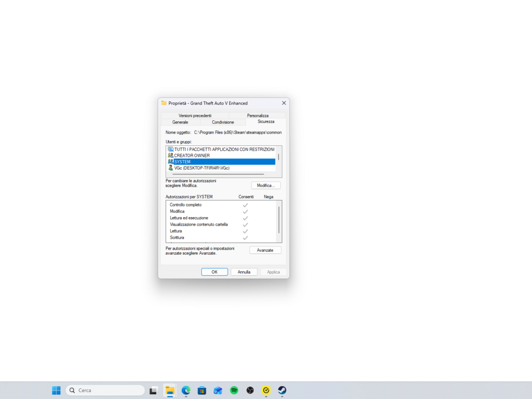This screenshot has width=532, height=399.
Task: Launch Microsoft Edge from the taskbar
Action: pos(186,390)
